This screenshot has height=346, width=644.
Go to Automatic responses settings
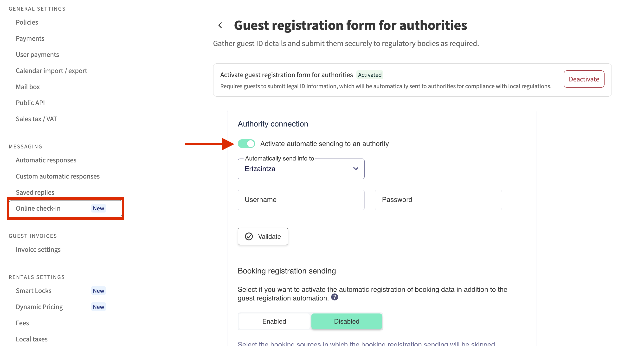(46, 160)
